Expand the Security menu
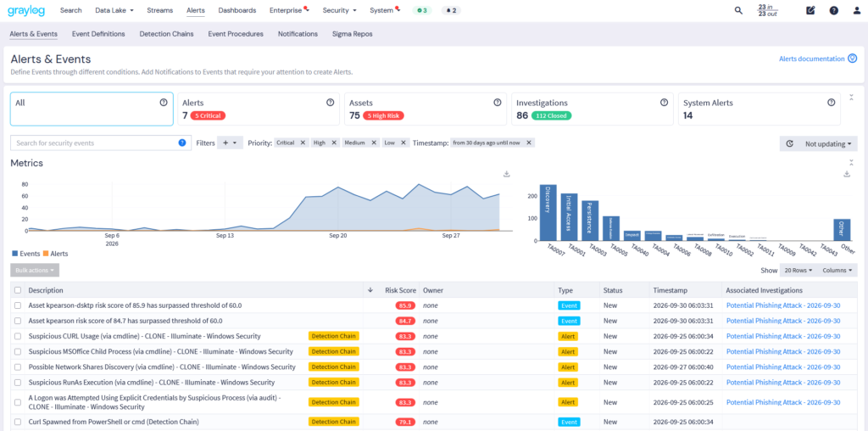Viewport: 868px width, 431px height. 339,10
